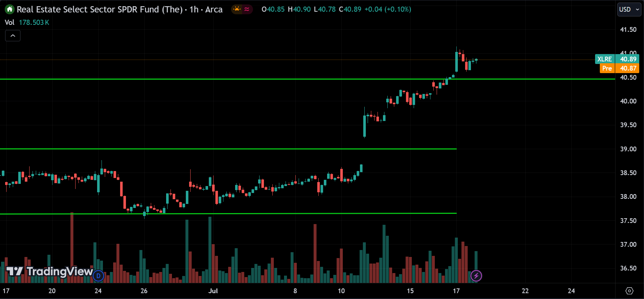Click the XLRE price label
This screenshot has height=299, width=644.
[605, 59]
